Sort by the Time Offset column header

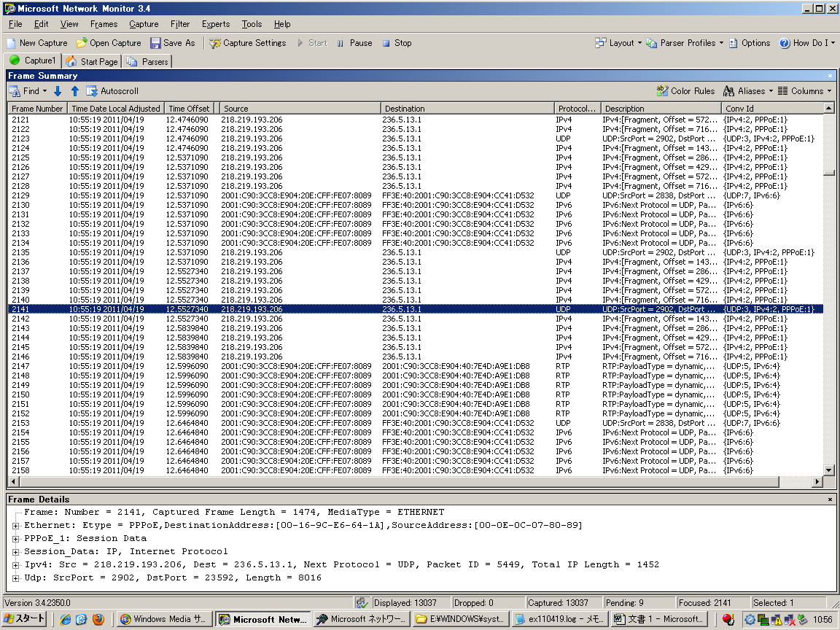(x=189, y=109)
